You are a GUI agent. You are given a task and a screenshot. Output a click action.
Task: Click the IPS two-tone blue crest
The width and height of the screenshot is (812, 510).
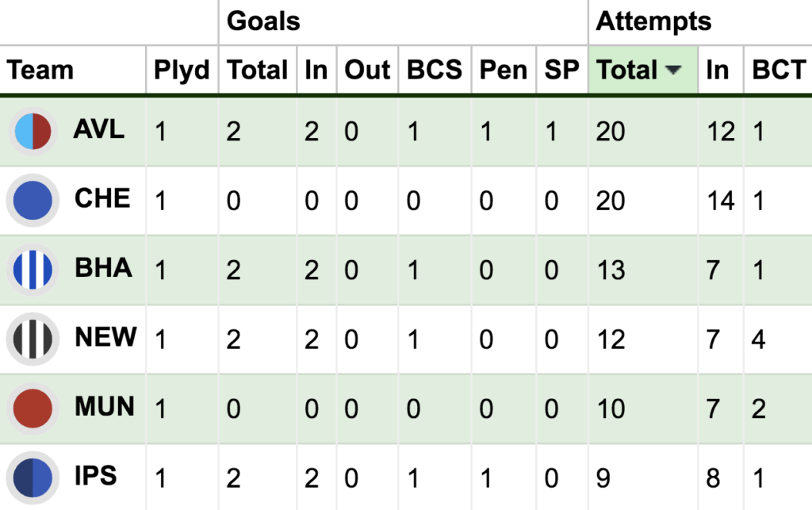[x=33, y=477]
